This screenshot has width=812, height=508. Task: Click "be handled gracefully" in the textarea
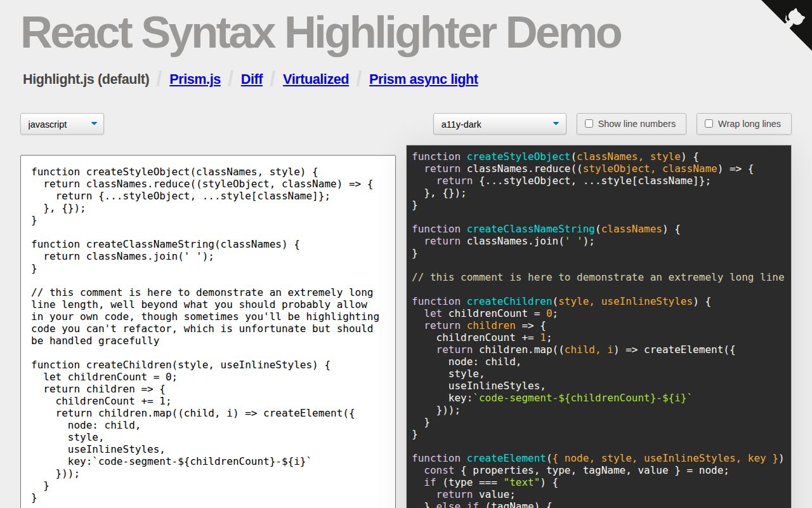coord(95,340)
